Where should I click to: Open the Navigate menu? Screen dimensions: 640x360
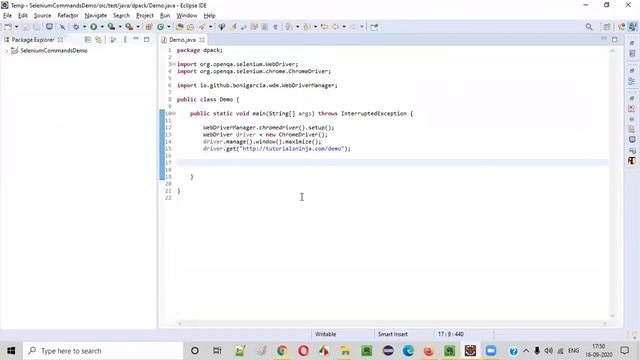(96, 16)
